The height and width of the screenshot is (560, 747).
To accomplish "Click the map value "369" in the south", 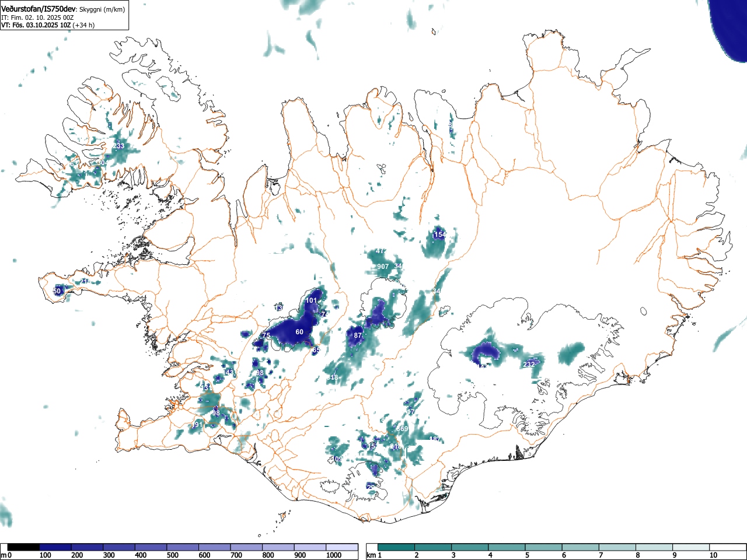I will click(x=402, y=429).
